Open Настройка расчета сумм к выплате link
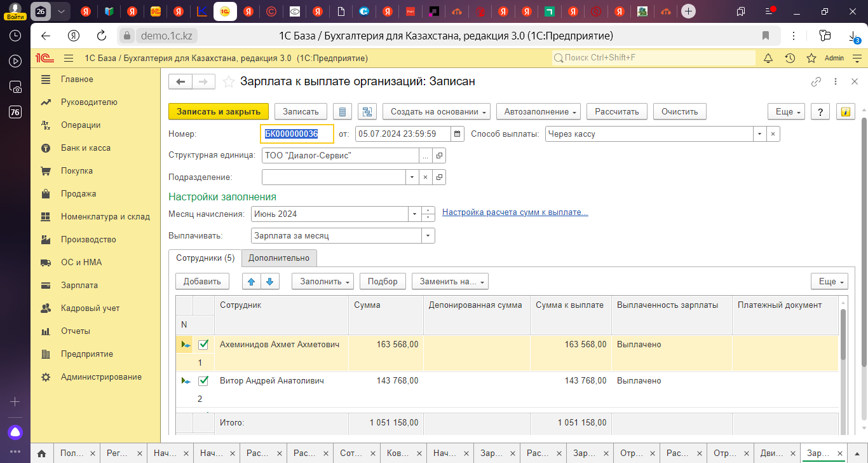The image size is (868, 463). click(515, 212)
